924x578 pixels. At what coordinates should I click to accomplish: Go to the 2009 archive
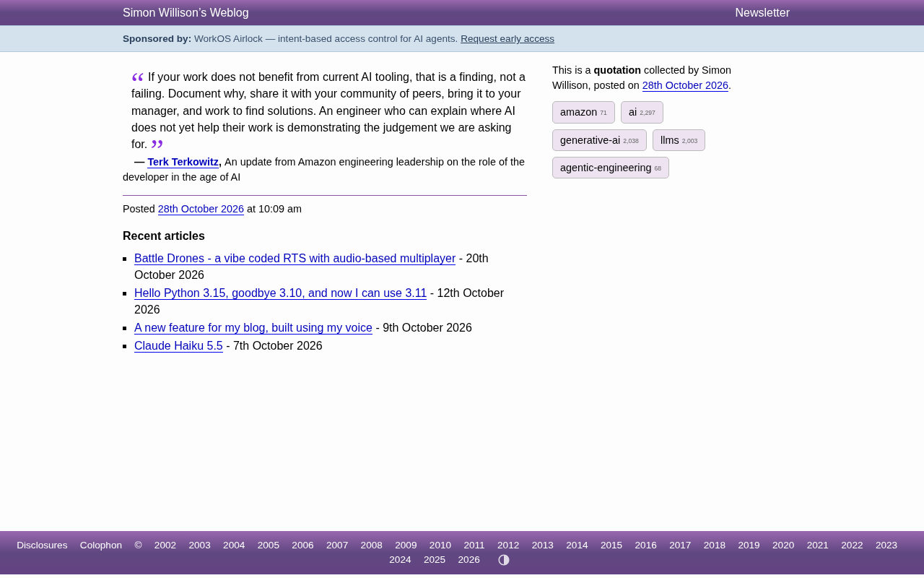tap(406, 545)
